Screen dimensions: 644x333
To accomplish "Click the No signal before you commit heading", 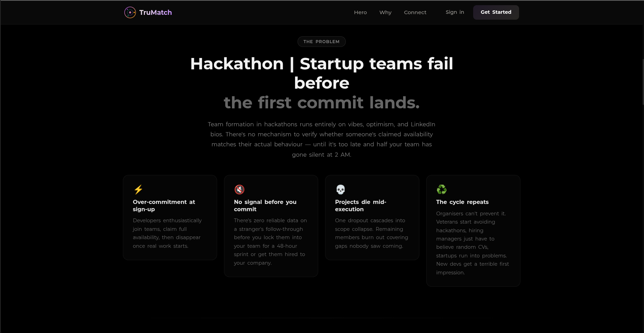I will (x=265, y=206).
